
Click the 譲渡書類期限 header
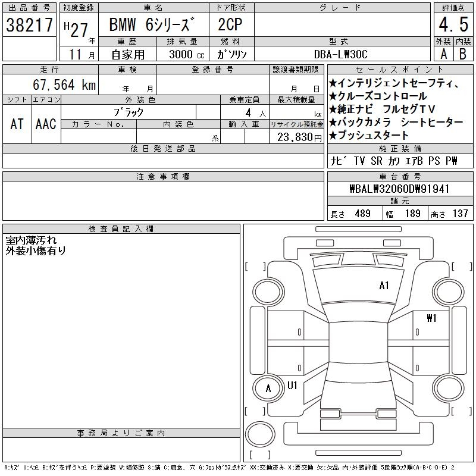click(296, 70)
